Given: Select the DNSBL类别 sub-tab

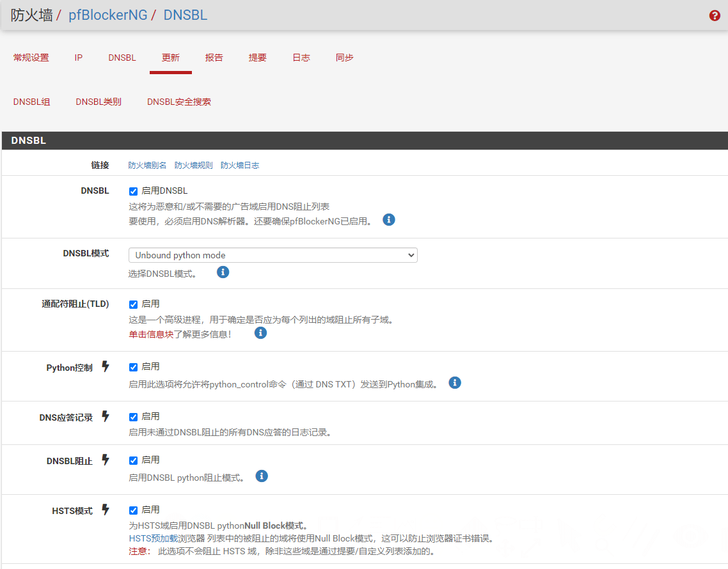Looking at the screenshot, I should pyautogui.click(x=99, y=102).
